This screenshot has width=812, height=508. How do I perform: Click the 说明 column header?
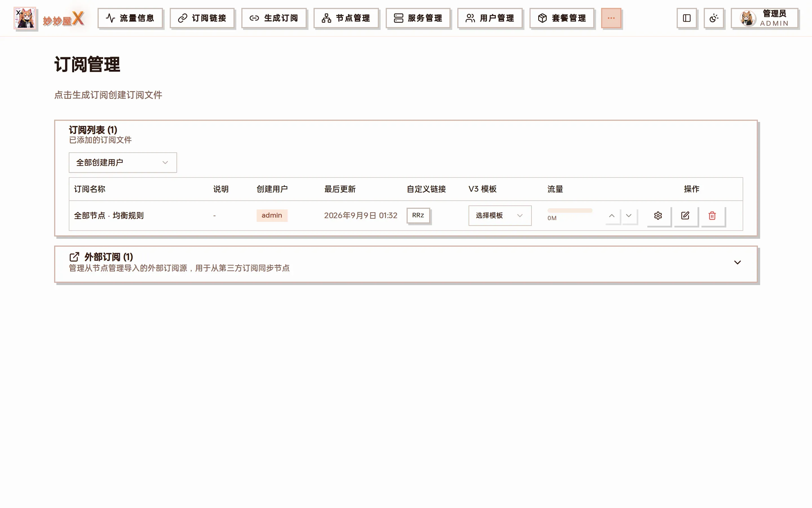[221, 189]
